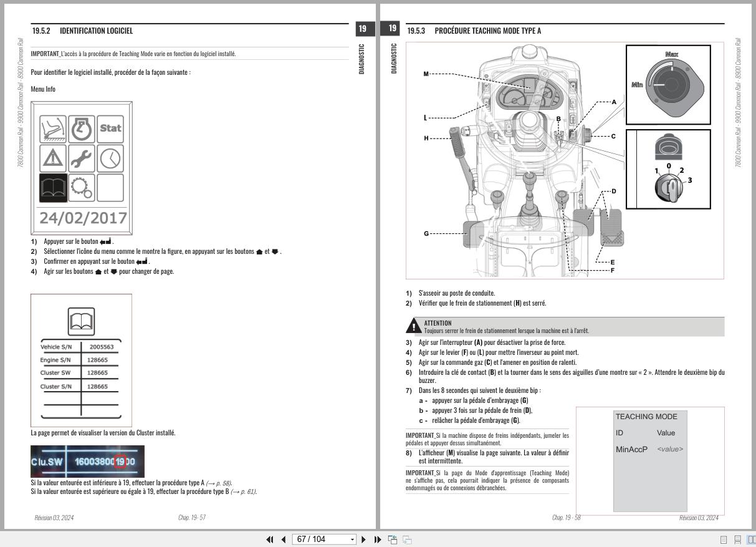The image size is (756, 547).
Task: Jump to the first page with the skip-back icon
Action: [x=270, y=539]
